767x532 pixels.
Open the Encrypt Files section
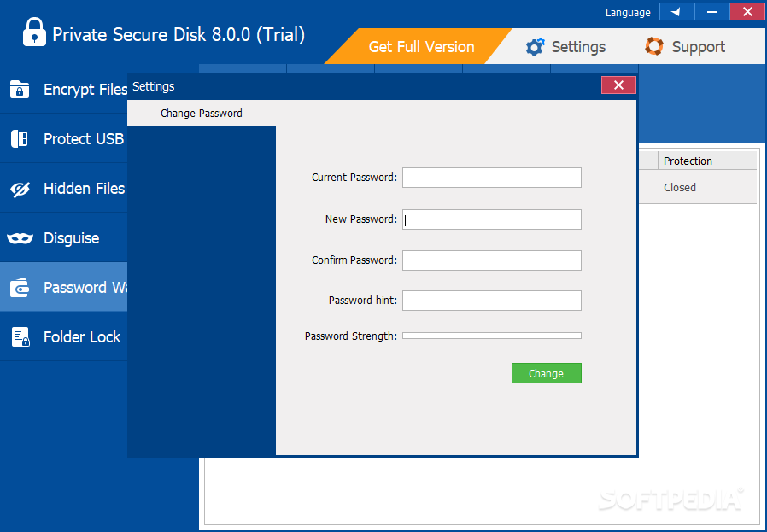[x=63, y=90]
